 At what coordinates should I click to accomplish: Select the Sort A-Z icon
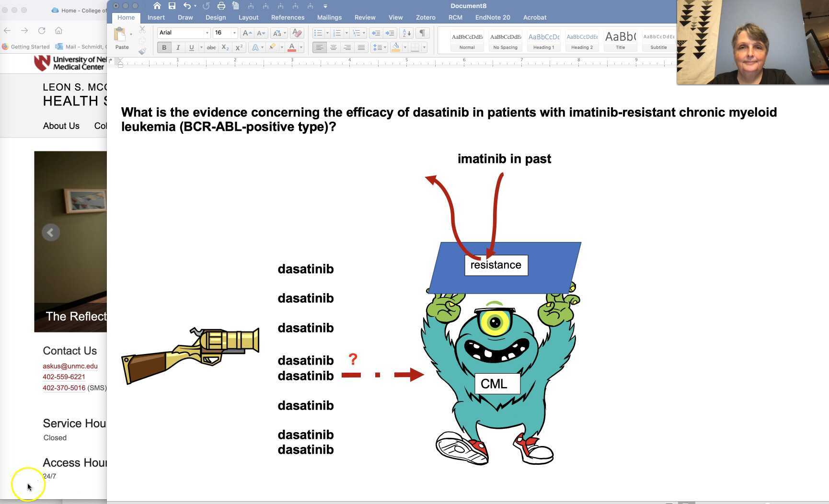406,33
